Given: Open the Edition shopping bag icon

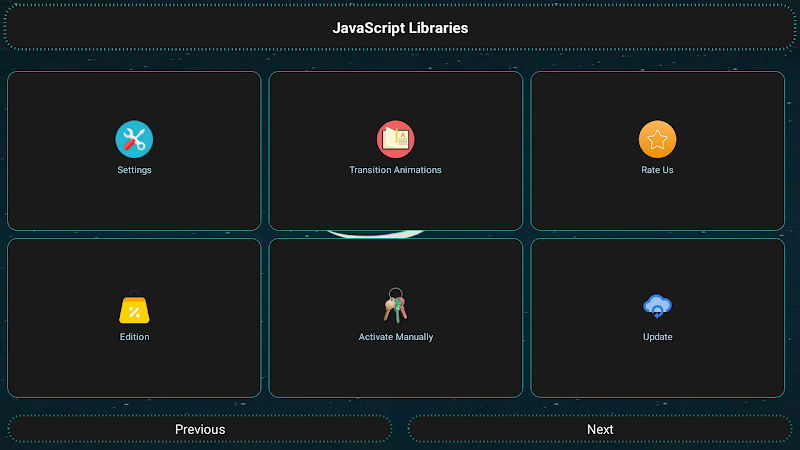Looking at the screenshot, I should click(x=134, y=307).
